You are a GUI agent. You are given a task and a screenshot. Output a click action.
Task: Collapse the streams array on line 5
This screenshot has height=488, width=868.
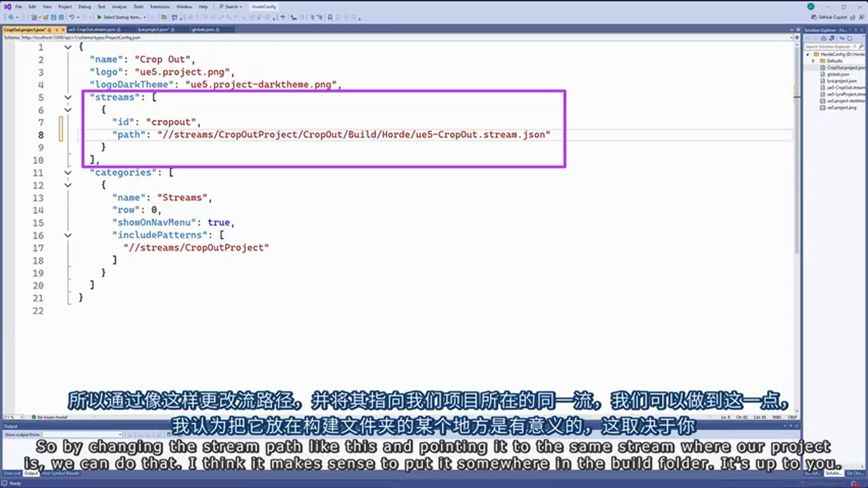[67, 97]
